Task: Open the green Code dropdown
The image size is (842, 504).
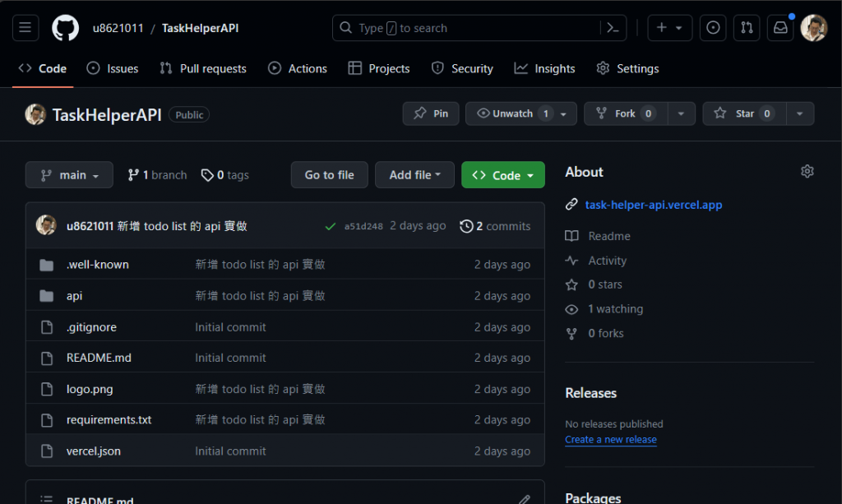Action: 502,175
